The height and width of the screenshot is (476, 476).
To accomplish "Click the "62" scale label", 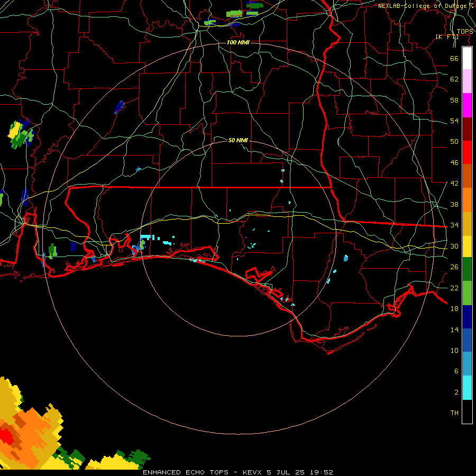I will coord(454,79).
